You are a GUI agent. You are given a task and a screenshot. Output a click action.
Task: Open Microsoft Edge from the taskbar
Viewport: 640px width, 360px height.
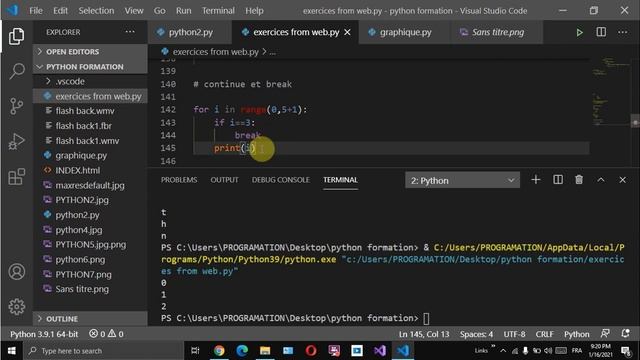242,351
